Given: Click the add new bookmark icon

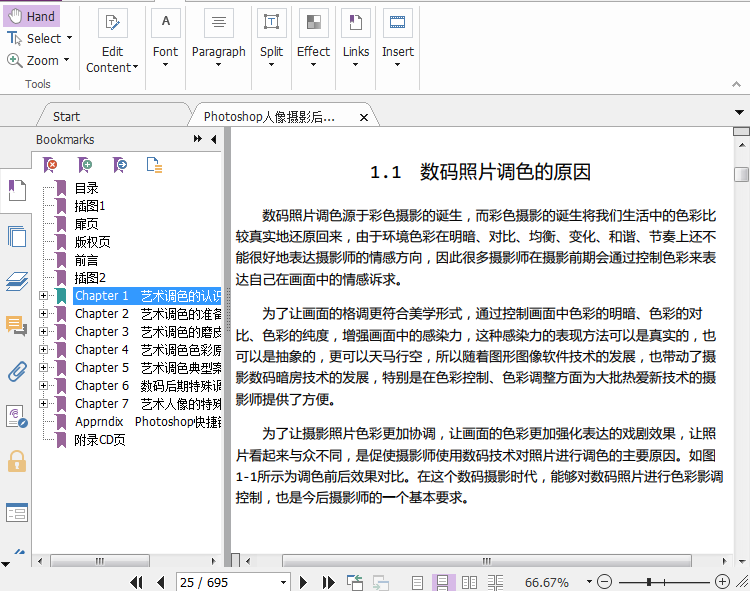Looking at the screenshot, I should (x=86, y=165).
